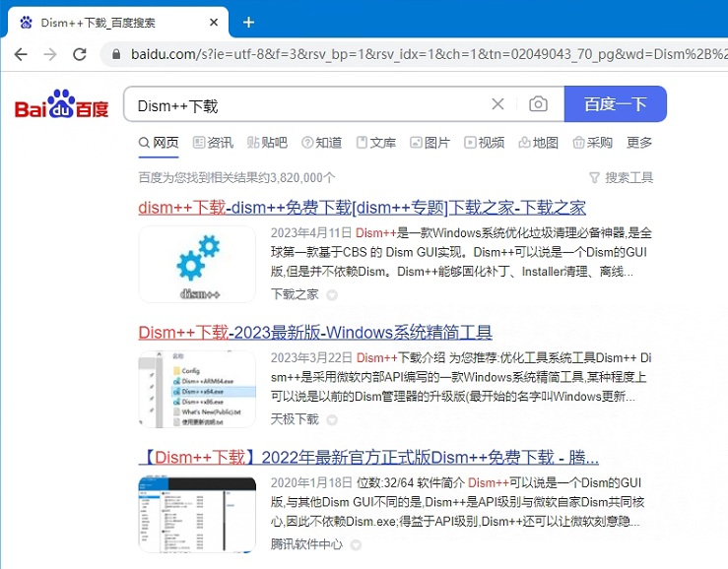
Task: Expand dropdown beside 天极下载 source
Action: (332, 419)
